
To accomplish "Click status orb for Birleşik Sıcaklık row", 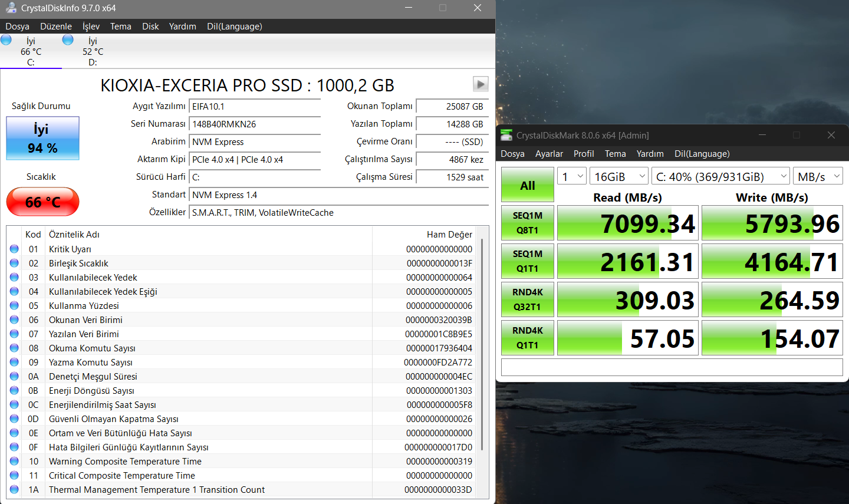I will 14,263.
